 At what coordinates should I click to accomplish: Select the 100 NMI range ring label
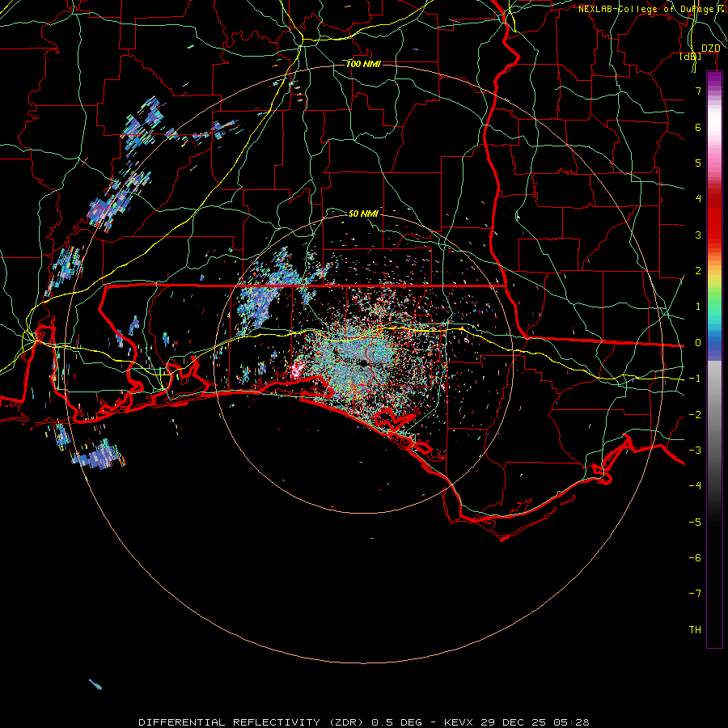point(363,64)
